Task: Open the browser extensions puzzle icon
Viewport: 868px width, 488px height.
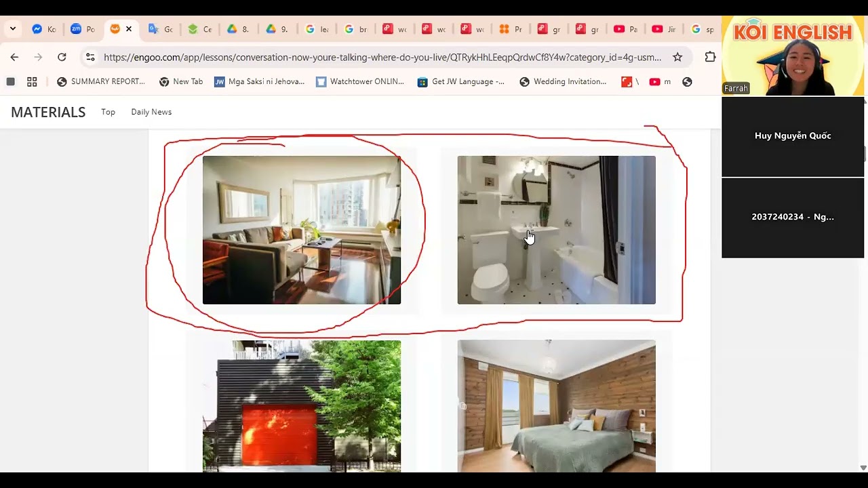Action: point(710,57)
